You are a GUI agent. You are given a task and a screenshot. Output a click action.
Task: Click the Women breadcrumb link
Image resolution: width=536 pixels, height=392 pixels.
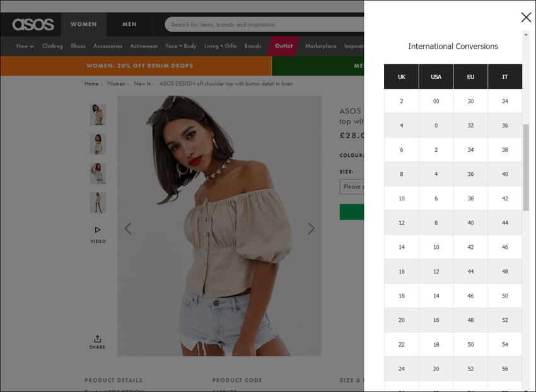[x=116, y=84]
